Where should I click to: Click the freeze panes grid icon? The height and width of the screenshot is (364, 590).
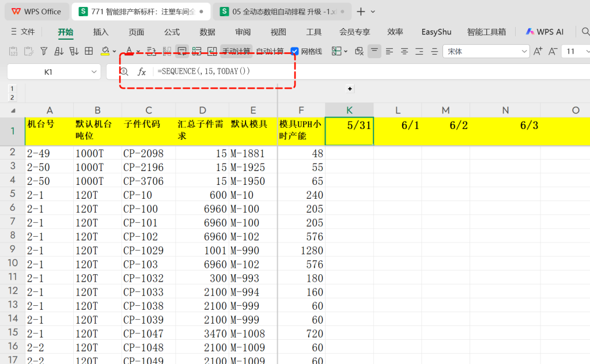click(336, 51)
